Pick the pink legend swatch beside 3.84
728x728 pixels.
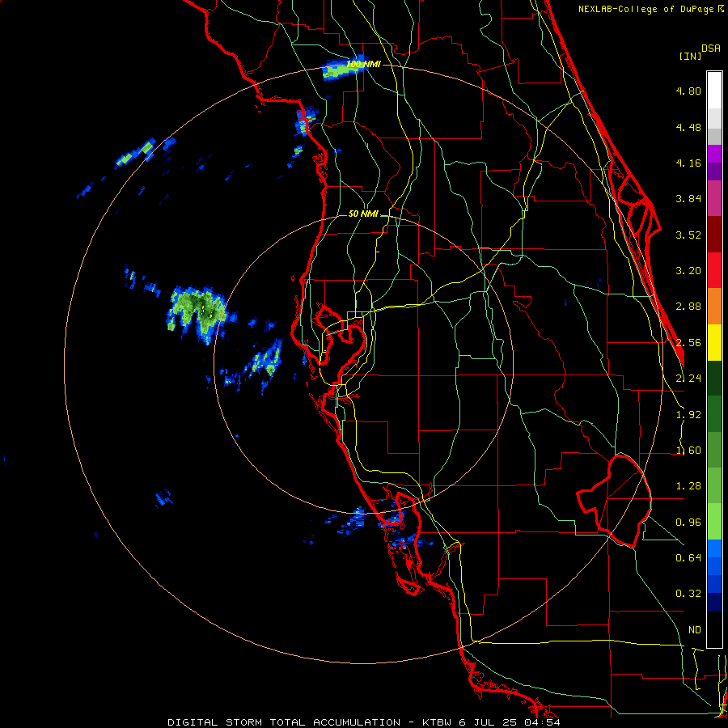(714, 198)
